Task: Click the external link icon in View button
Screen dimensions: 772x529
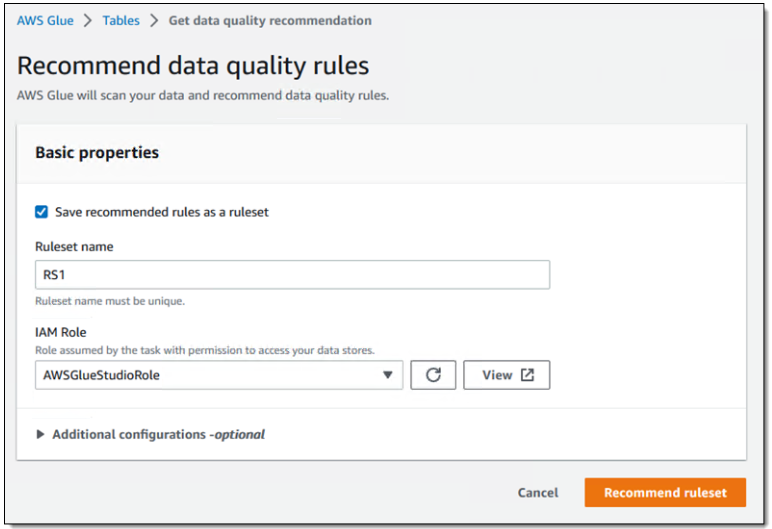Action: coord(528,375)
